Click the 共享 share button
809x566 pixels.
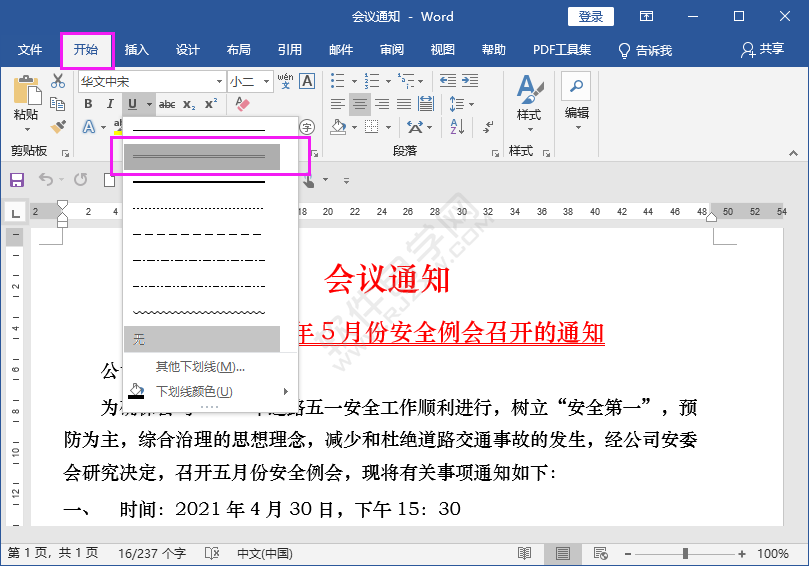tap(763, 50)
